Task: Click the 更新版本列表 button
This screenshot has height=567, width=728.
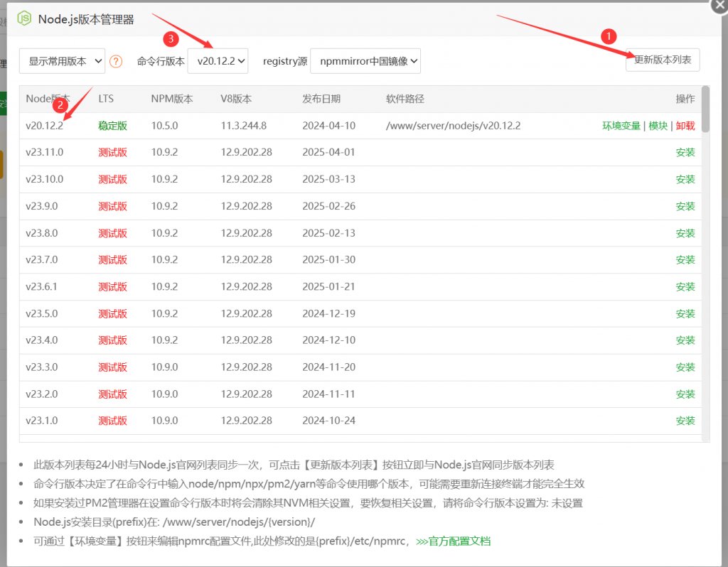Action: [663, 60]
